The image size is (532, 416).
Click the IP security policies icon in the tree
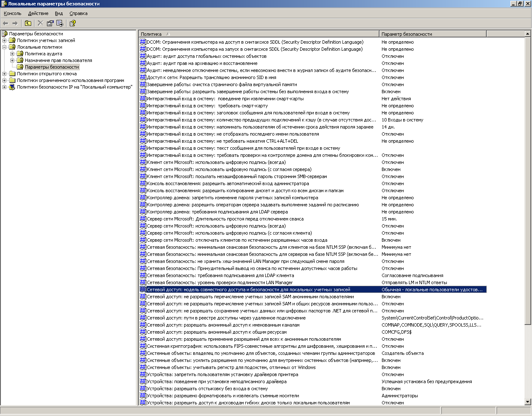tap(12, 87)
